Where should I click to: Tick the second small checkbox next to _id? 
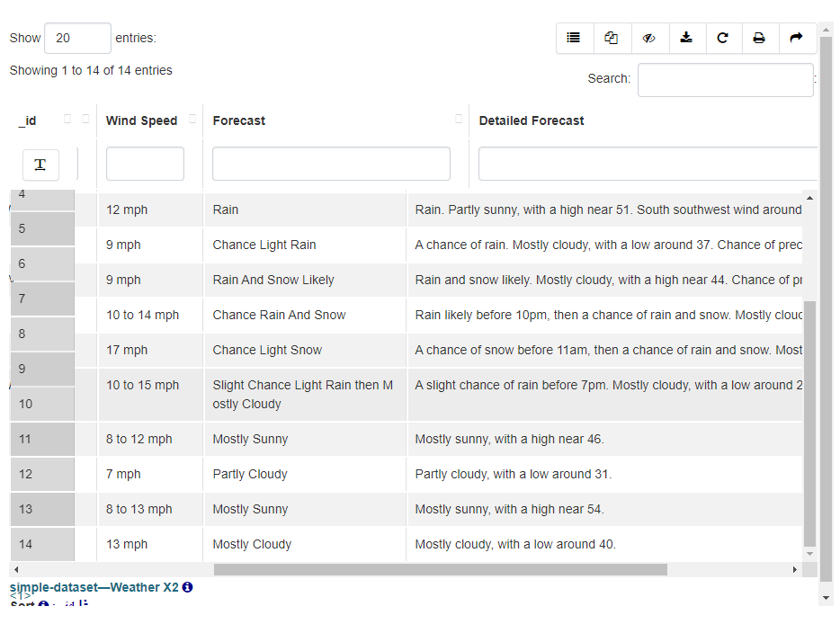click(x=85, y=119)
